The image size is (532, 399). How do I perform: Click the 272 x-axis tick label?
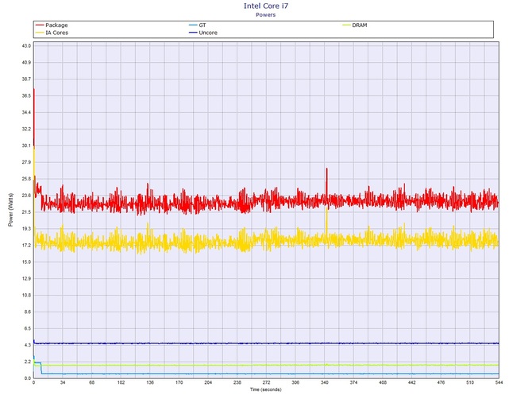click(266, 382)
